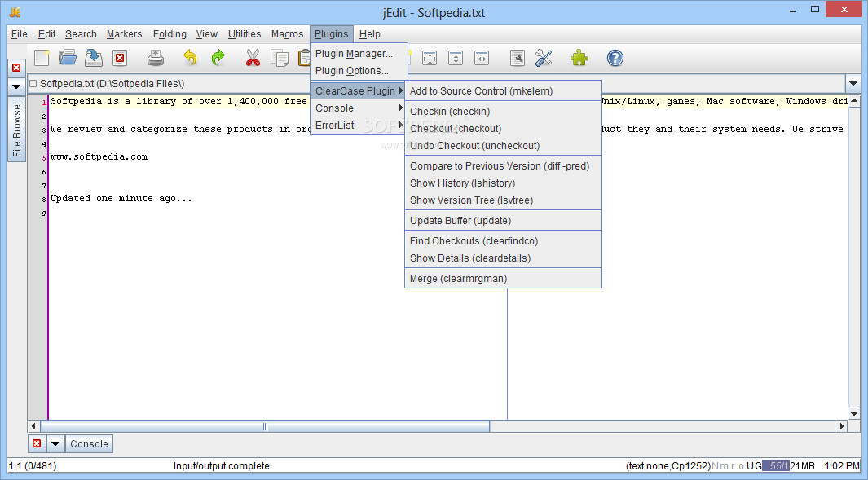Open the File menu
The height and width of the screenshot is (480, 868).
(20, 33)
